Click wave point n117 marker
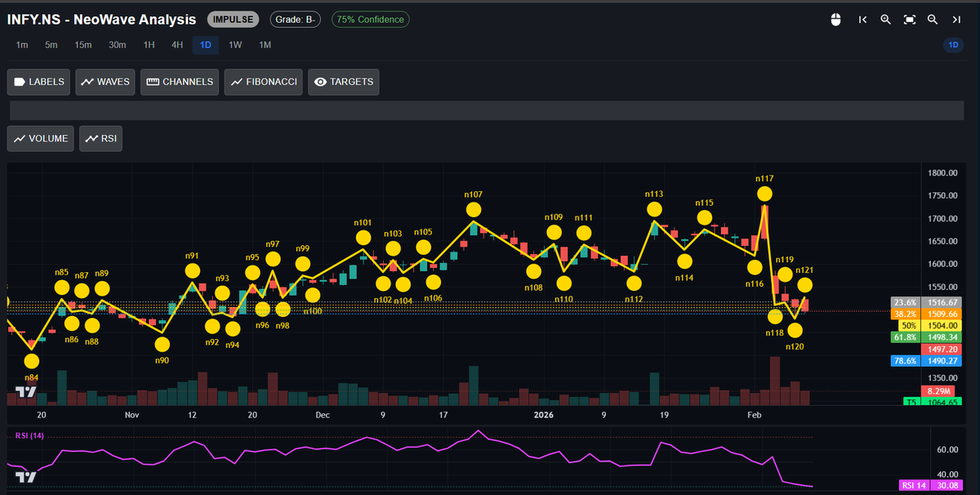Screen dimensions: 980x495 (x=764, y=194)
